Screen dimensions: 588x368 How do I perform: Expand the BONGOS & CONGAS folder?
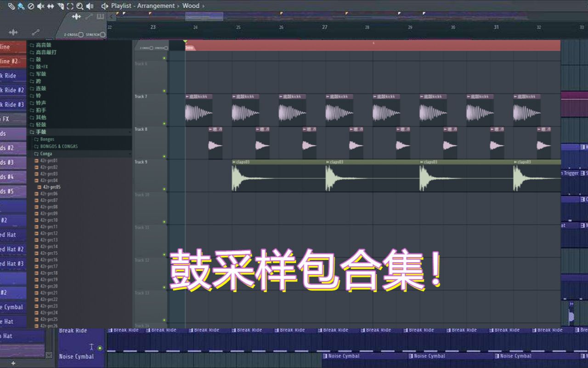(56, 146)
